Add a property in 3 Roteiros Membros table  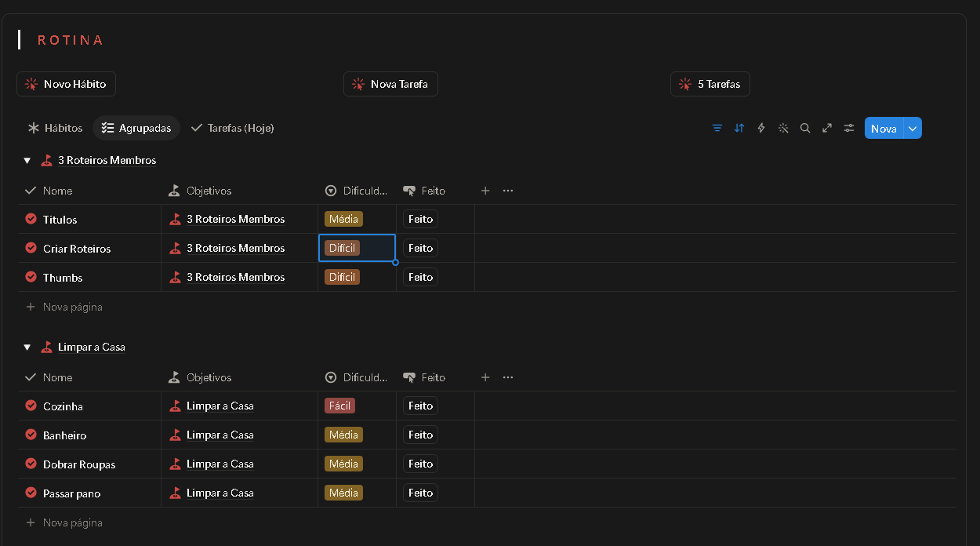tap(485, 191)
